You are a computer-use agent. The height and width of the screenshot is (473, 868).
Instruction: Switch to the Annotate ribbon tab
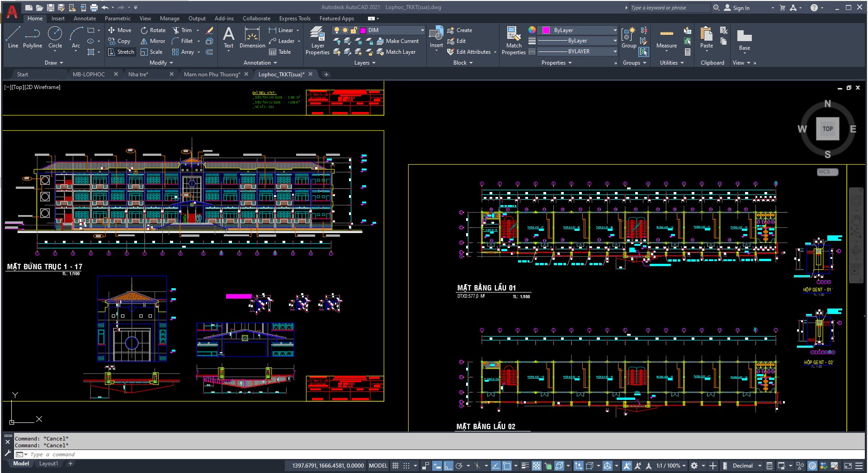(84, 19)
